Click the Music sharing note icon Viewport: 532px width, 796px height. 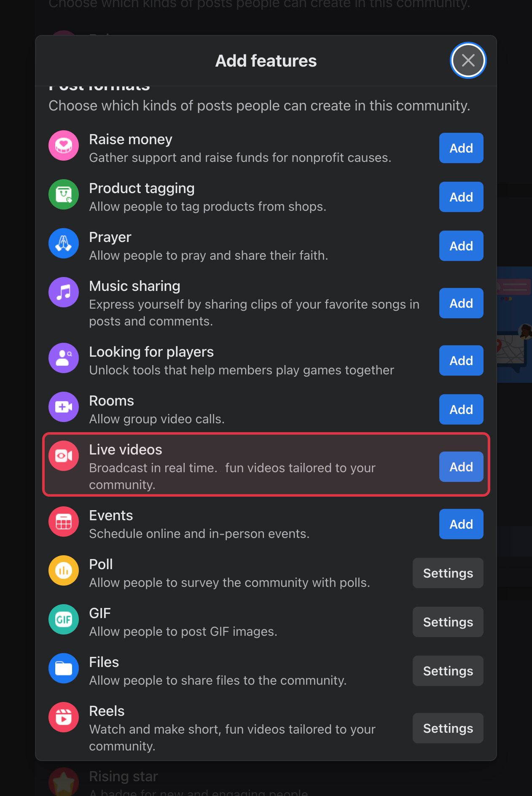[x=64, y=292]
